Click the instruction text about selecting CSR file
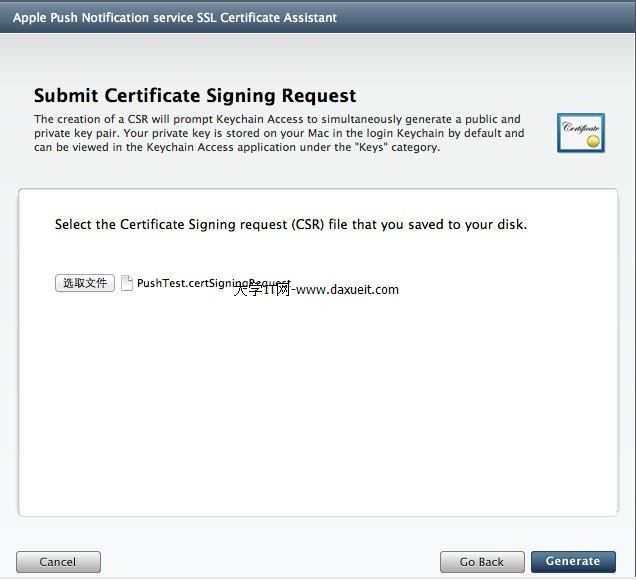Viewport: 636px width, 580px height. coord(290,224)
